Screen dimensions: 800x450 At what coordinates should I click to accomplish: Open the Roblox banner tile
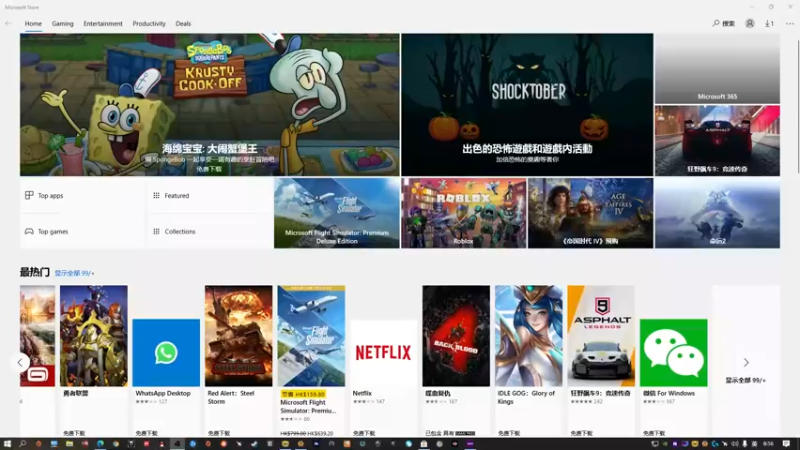[463, 213]
